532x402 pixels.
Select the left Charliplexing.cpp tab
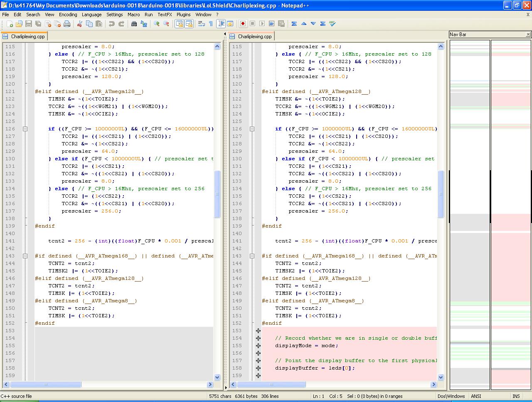point(24,36)
